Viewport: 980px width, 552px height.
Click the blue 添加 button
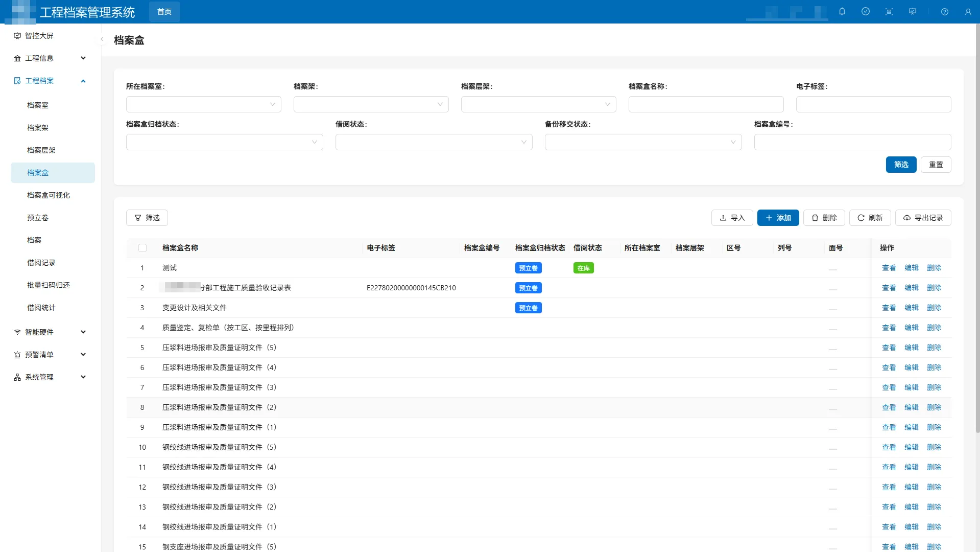[x=778, y=218]
